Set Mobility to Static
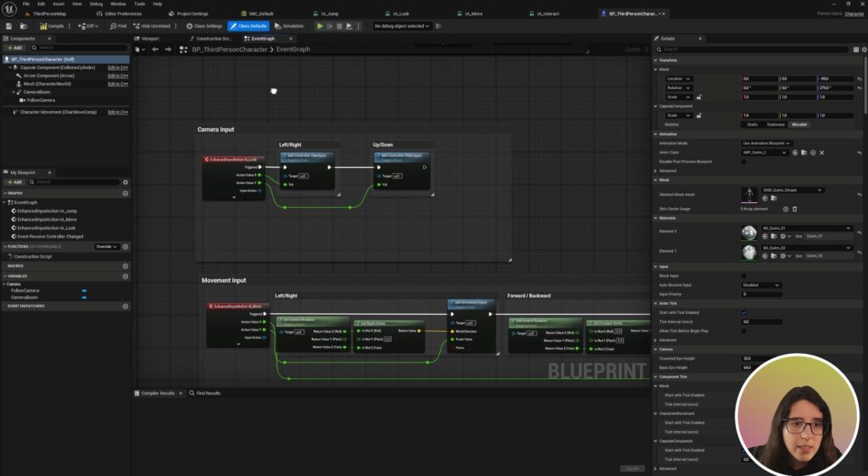 click(x=753, y=125)
